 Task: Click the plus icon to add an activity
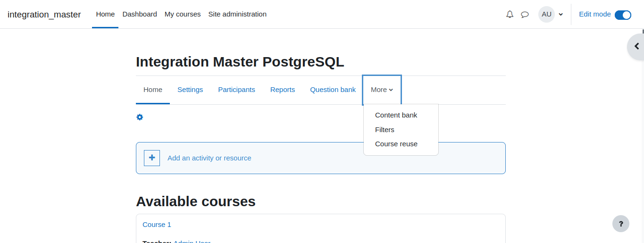pyautogui.click(x=152, y=158)
